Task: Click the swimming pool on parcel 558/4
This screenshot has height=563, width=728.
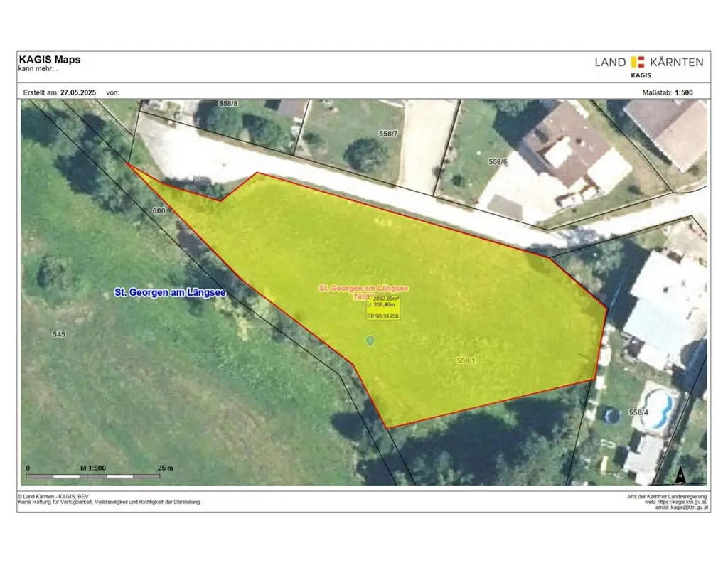Action: tap(656, 409)
